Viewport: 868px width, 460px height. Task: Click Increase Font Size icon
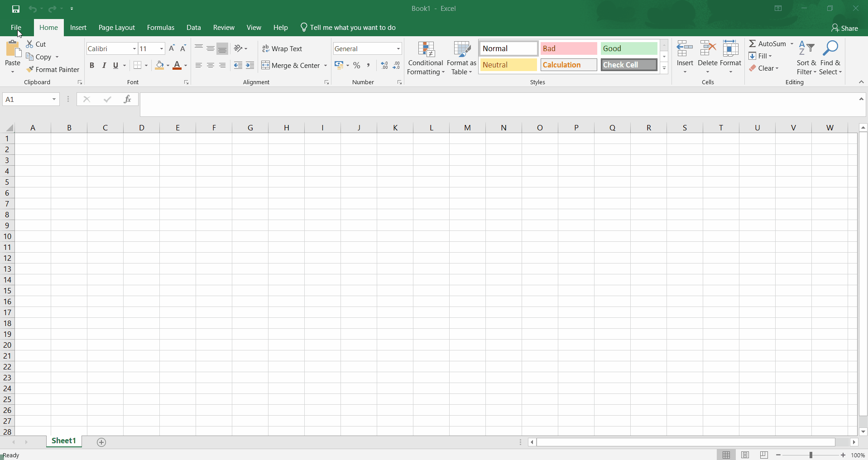[x=172, y=48]
